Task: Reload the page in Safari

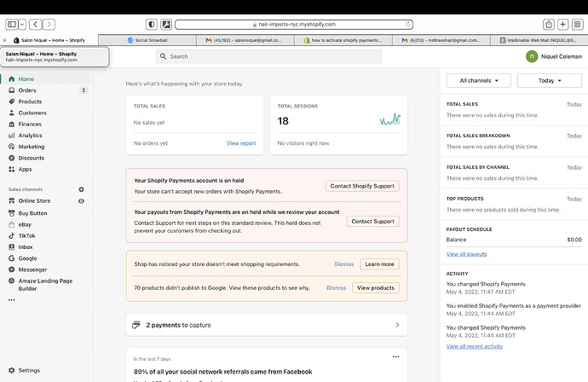Action: click(x=408, y=25)
